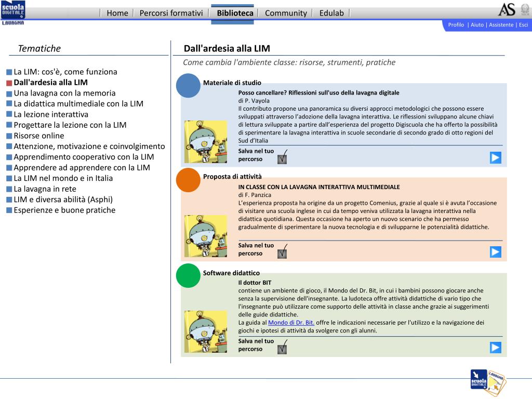Tick Salva nel tuo percorso for Materiale di studio

pyautogui.click(x=282, y=159)
